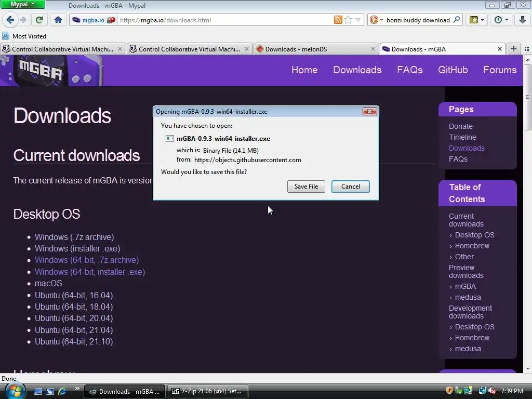This screenshot has width=532, height=399.
Task: Click Save File in the download dialog
Action: (x=306, y=187)
